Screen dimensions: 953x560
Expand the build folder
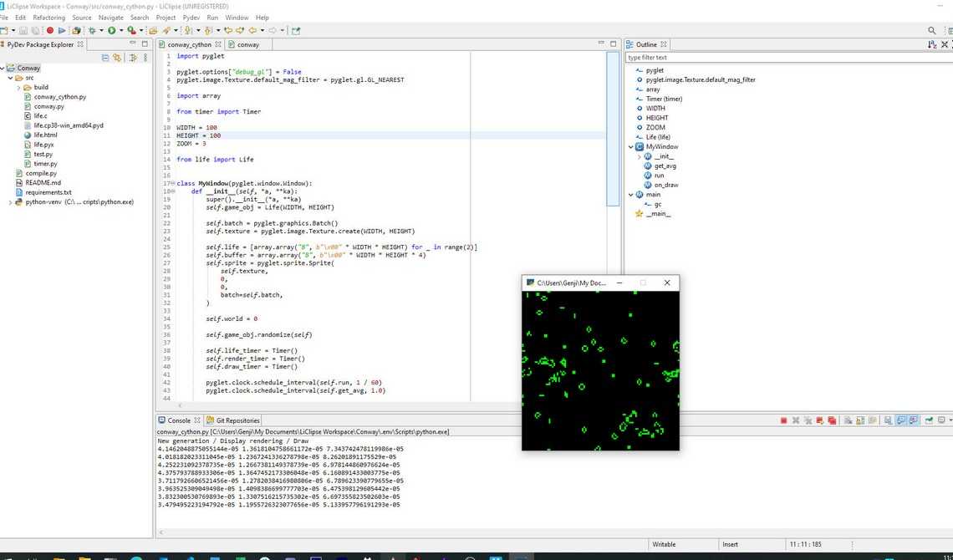coord(19,87)
